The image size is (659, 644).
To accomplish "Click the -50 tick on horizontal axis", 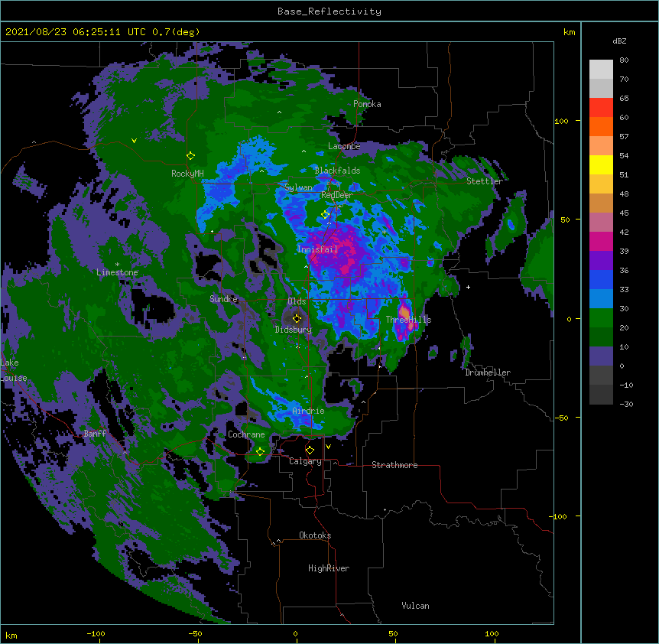I will (195, 633).
